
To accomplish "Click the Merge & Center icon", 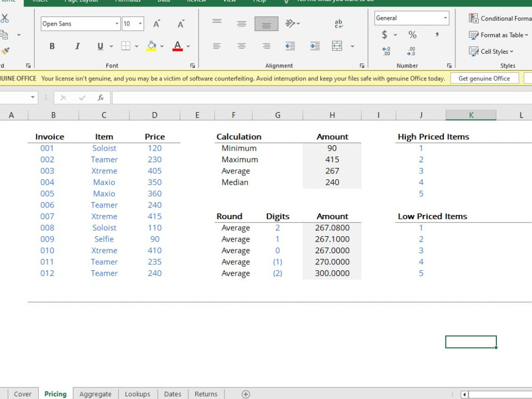I will pos(337,46).
